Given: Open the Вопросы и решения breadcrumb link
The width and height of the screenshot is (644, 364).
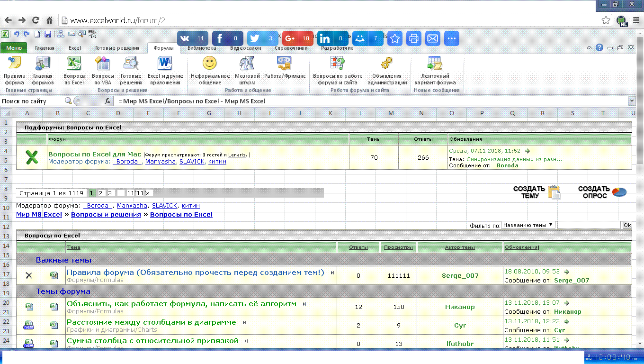Looking at the screenshot, I should click(106, 215).
